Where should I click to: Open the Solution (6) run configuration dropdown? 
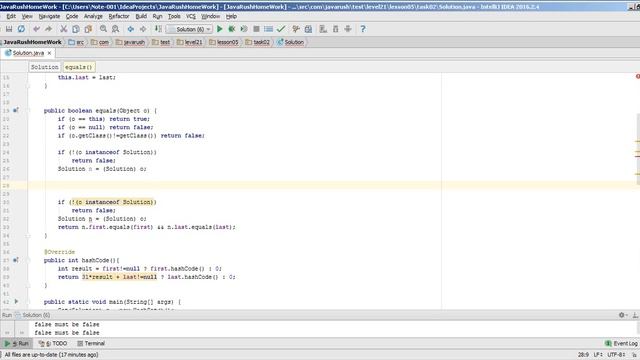coord(189,29)
